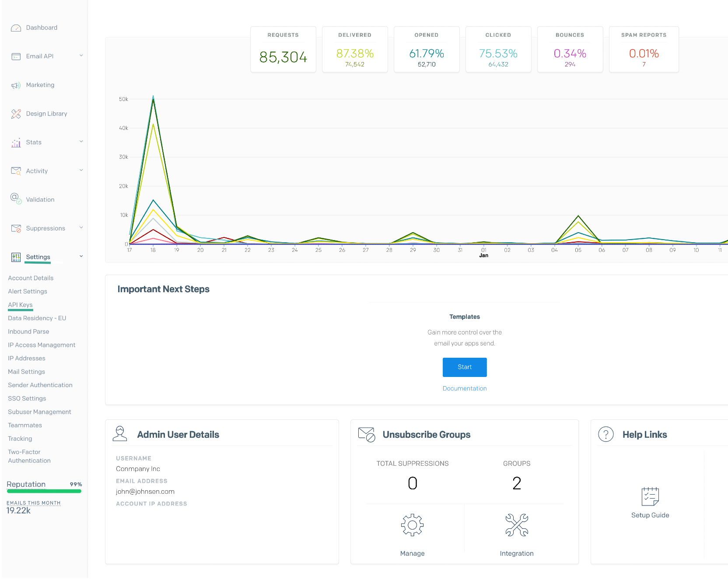Screen dimensions: 728x579
Task: Click the Settings sliders icon
Action: (x=16, y=257)
